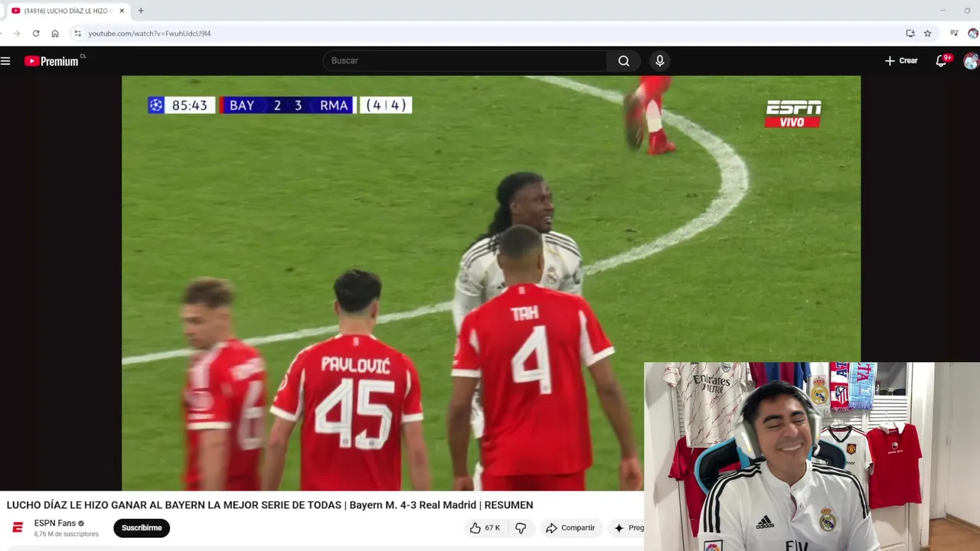The image size is (980, 551).
Task: Dislike the video thumbs down
Action: [x=521, y=528]
